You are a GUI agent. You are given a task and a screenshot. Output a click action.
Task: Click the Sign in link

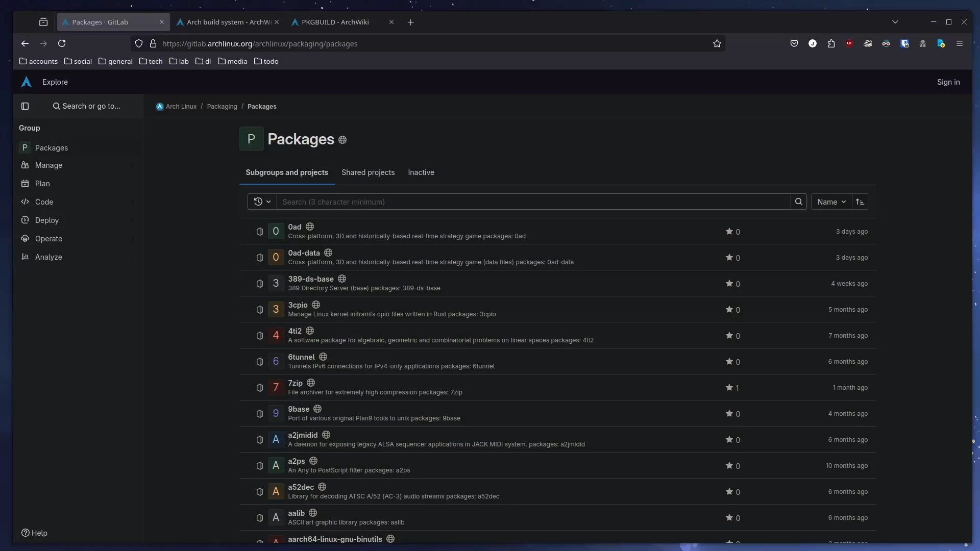(948, 82)
